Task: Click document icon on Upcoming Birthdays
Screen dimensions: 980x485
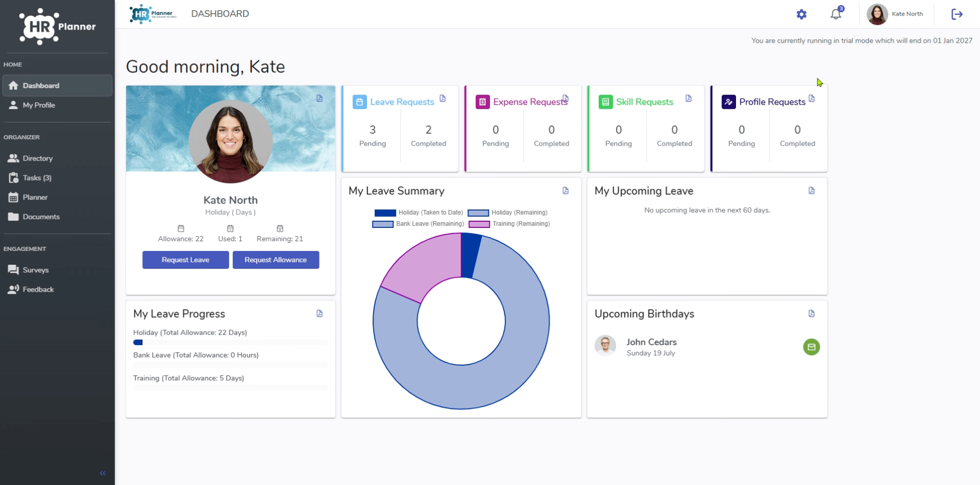Action: 812,314
